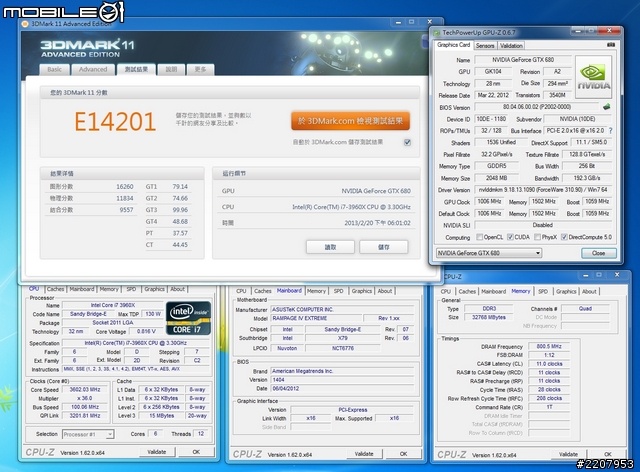Open SPD tab in left CPU-Z window

pos(131,289)
